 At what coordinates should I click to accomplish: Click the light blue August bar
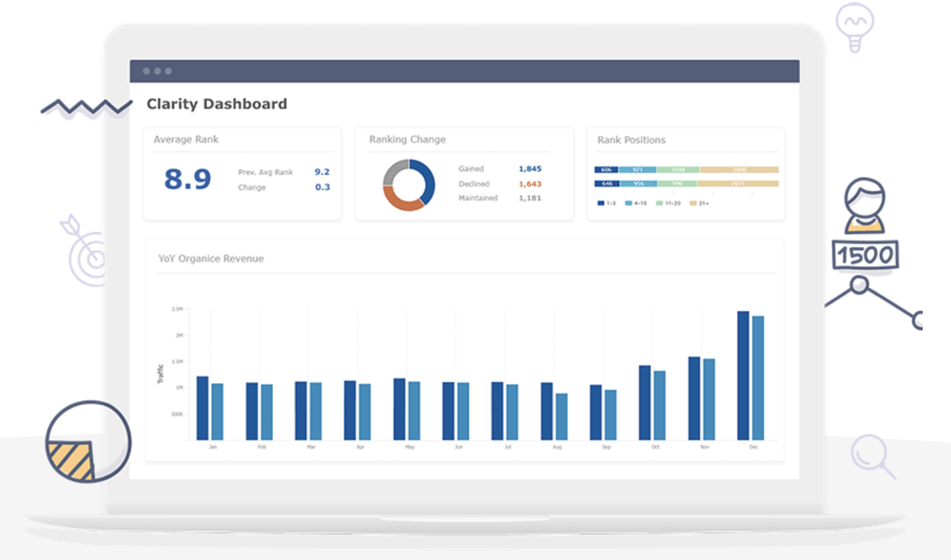click(562, 417)
